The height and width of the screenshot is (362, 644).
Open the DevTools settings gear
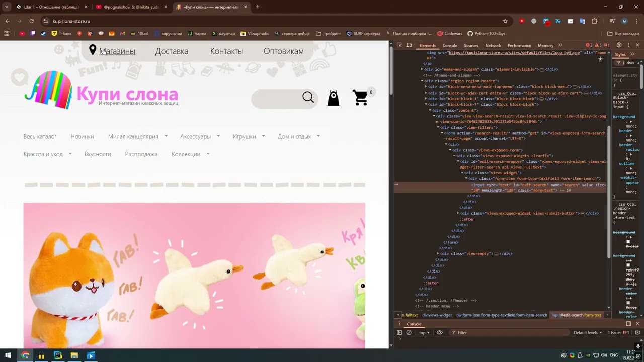click(619, 45)
